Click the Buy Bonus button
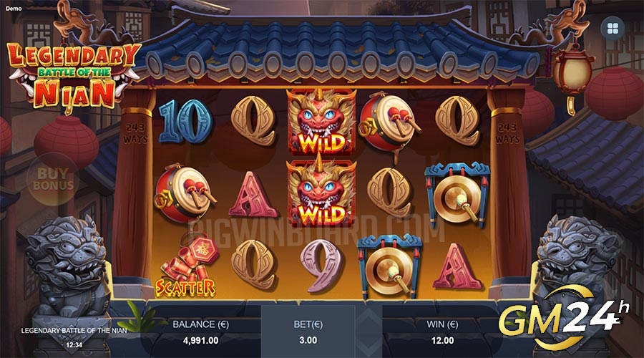The width and height of the screenshot is (644, 358). tap(53, 179)
